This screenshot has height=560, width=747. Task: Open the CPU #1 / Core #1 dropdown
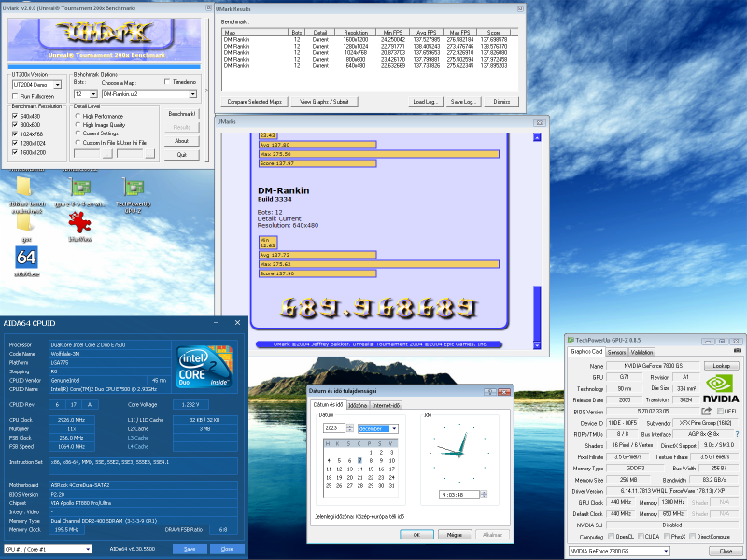(x=88, y=549)
